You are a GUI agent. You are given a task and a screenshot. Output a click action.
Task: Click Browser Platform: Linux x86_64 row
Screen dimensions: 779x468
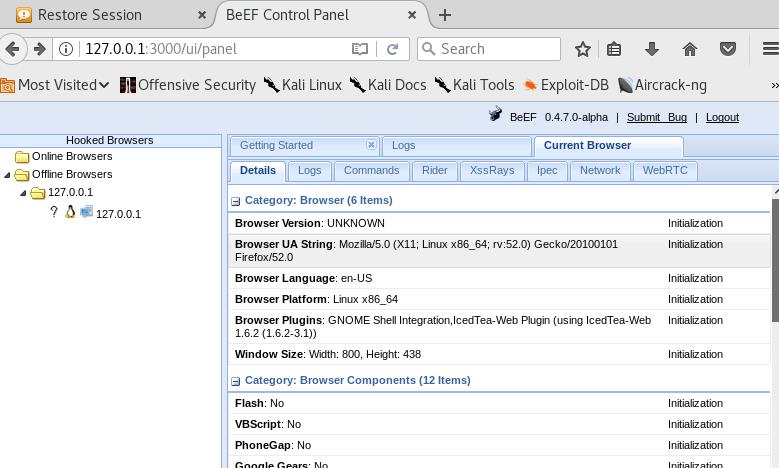pyautogui.click(x=499, y=300)
